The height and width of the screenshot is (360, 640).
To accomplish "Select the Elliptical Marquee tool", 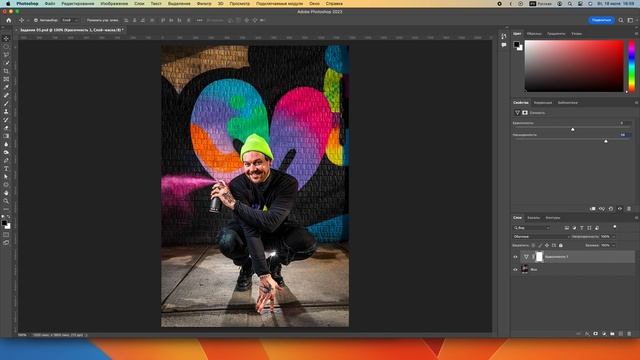I will point(6,47).
